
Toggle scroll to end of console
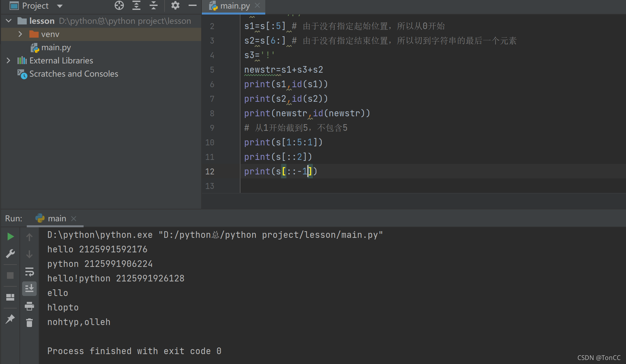(29, 288)
